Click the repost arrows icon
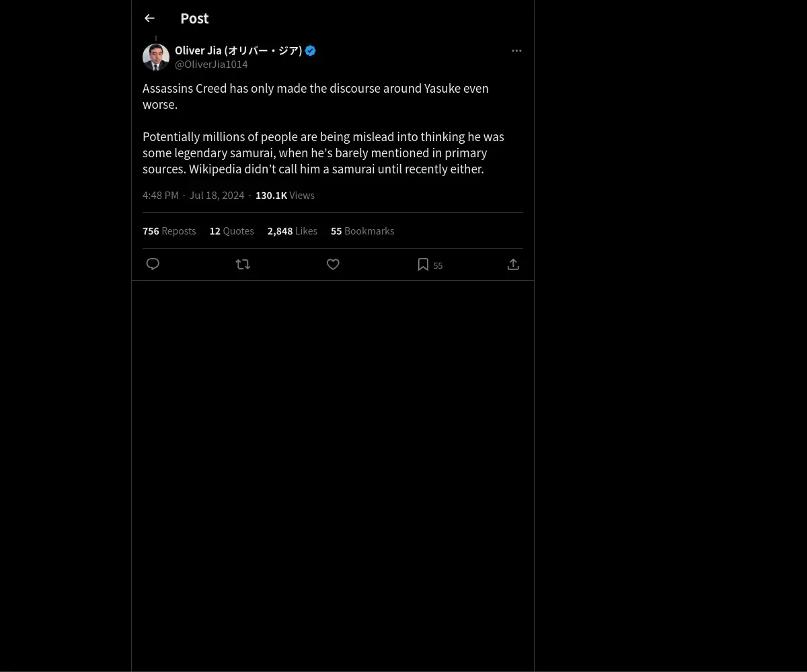 coord(243,264)
